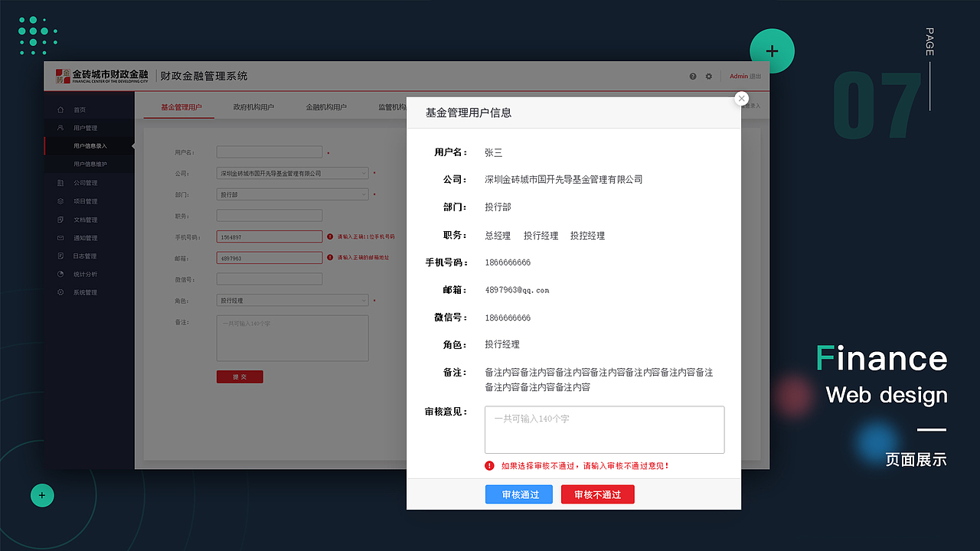Click the 投控经理 position text in dialog
The width and height of the screenshot is (980, 551).
(587, 236)
